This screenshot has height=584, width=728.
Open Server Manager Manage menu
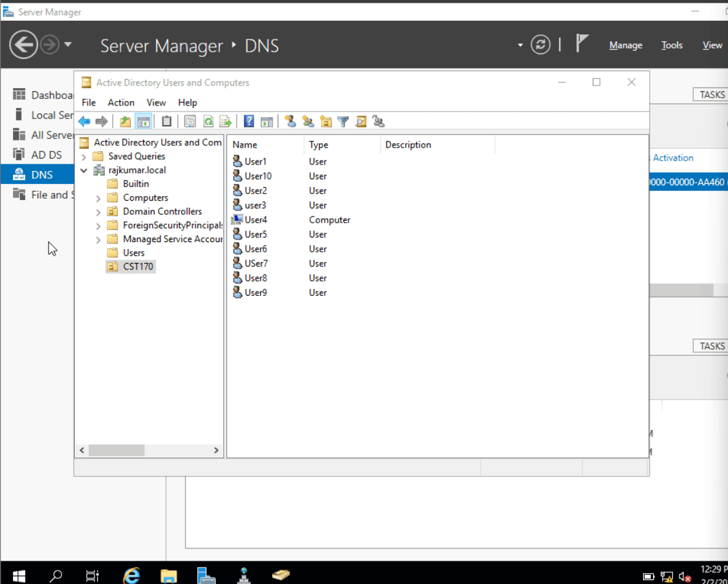point(626,45)
